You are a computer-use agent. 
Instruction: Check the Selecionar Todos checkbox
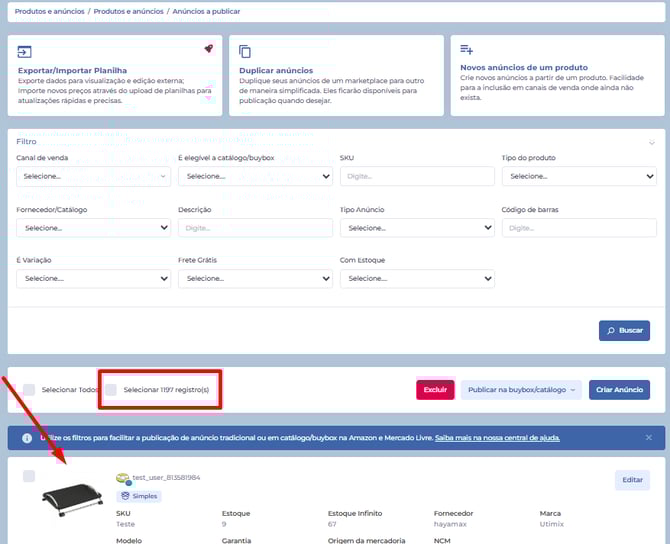(x=29, y=389)
